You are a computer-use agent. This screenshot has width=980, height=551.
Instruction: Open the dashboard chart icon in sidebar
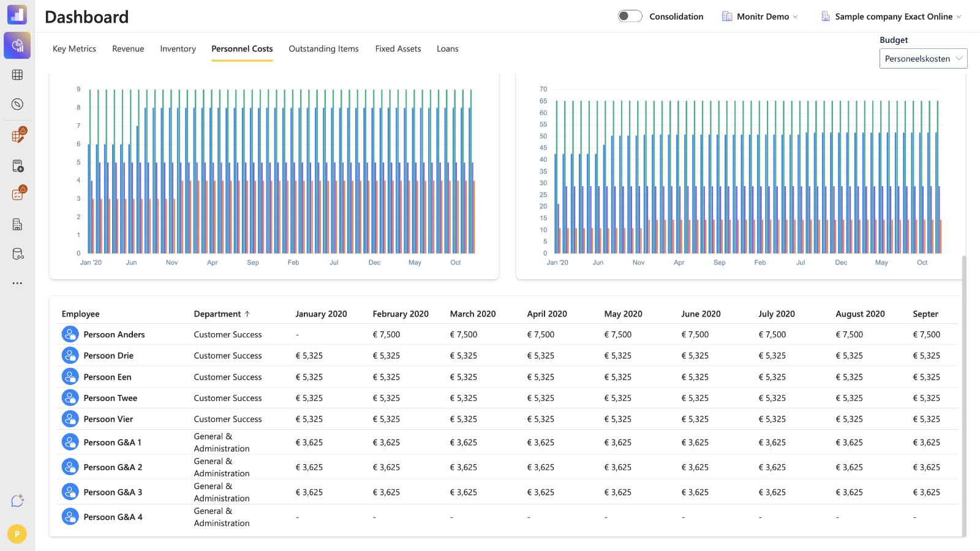pos(17,45)
